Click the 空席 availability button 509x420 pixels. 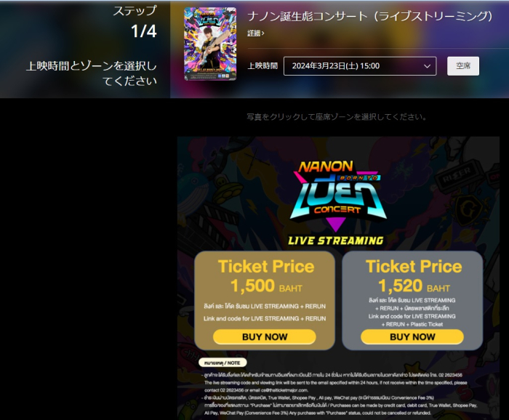pos(463,66)
